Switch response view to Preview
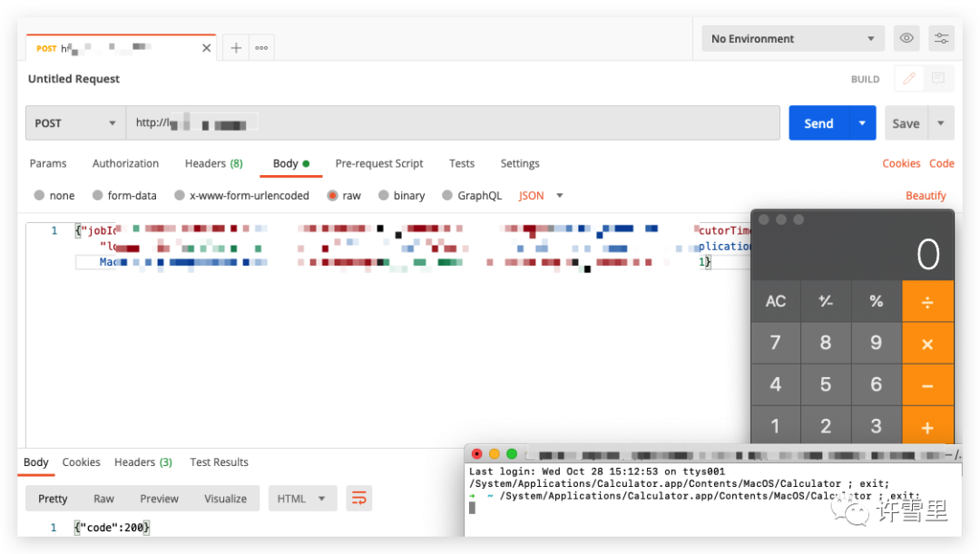Image resolution: width=980 pixels, height=554 pixels. pyautogui.click(x=160, y=499)
